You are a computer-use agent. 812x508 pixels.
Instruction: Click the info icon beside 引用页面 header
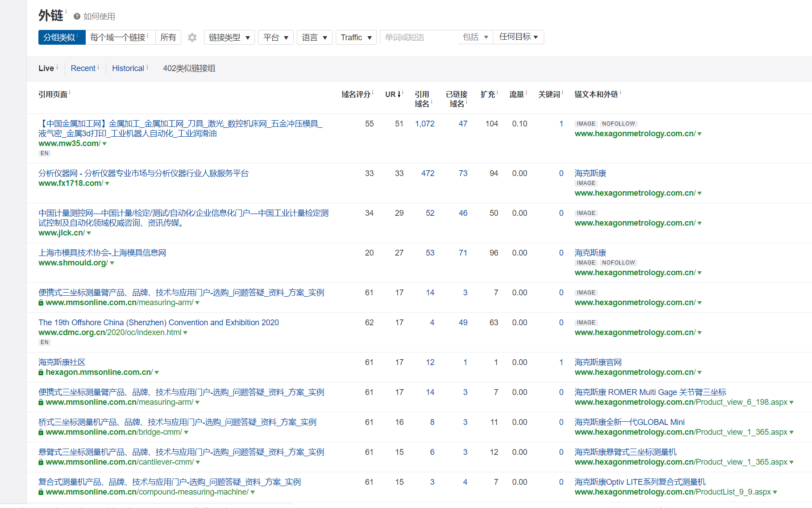pos(70,92)
